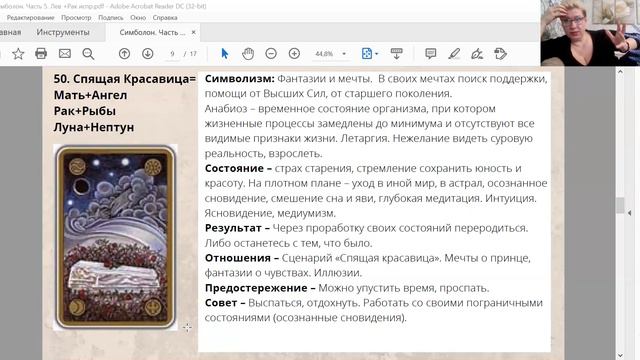Click the heading '50. Спящая Красавица='

click(124, 79)
